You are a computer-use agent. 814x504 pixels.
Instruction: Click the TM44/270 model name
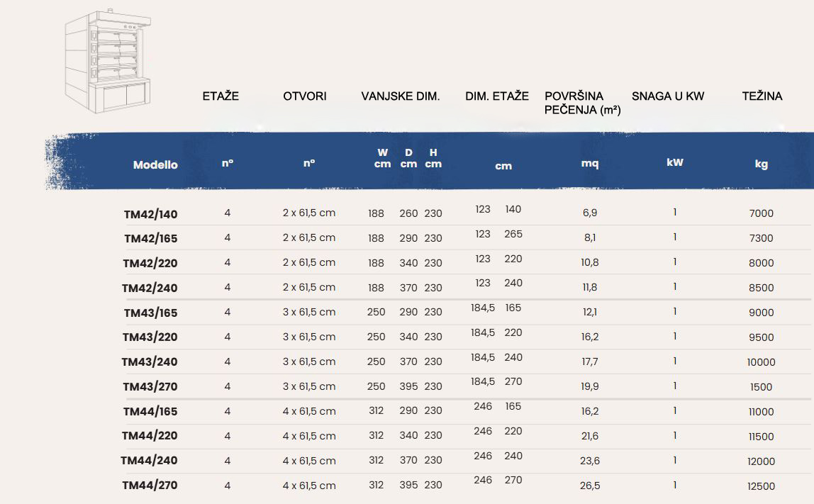[x=150, y=486]
